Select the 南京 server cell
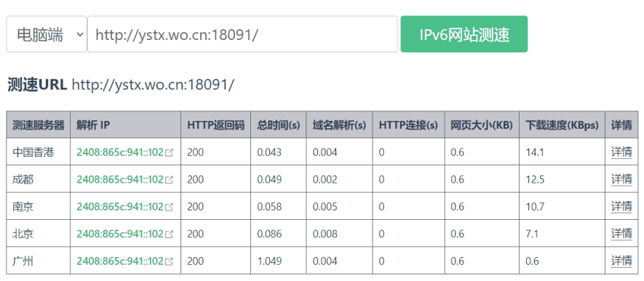The width and height of the screenshot is (644, 281). click(38, 207)
